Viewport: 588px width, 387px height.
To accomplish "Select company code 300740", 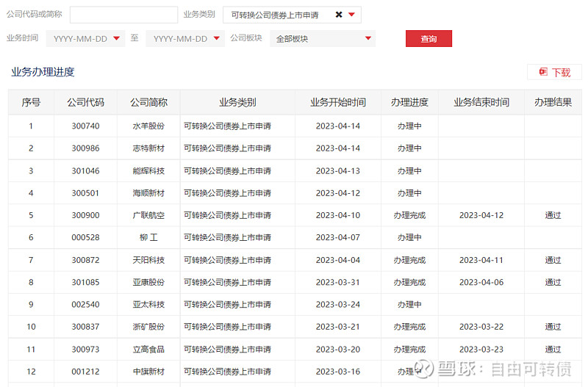I will (85, 126).
